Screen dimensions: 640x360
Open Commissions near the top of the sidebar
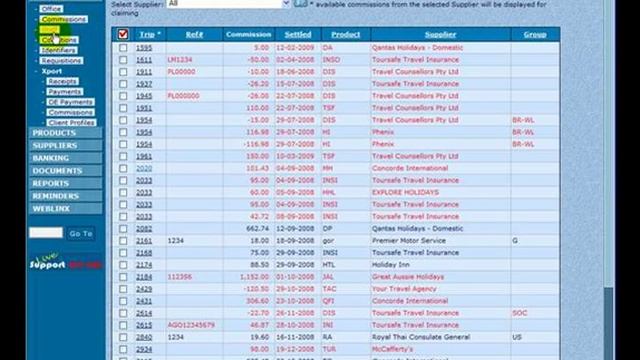pos(64,19)
